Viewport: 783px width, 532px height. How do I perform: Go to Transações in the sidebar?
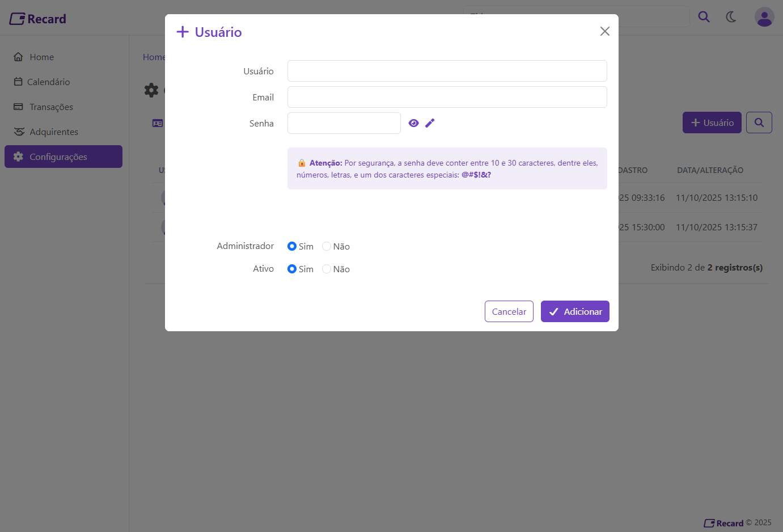point(51,107)
